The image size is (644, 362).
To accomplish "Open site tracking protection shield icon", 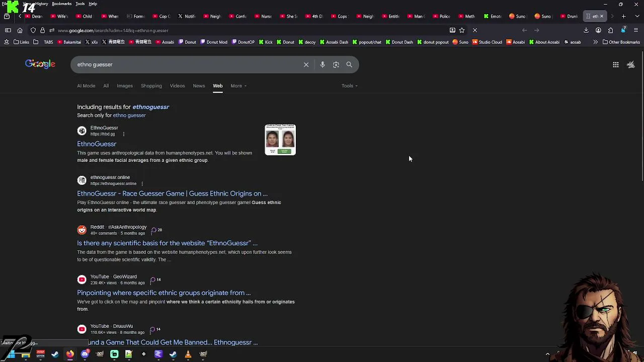I will click(x=33, y=30).
